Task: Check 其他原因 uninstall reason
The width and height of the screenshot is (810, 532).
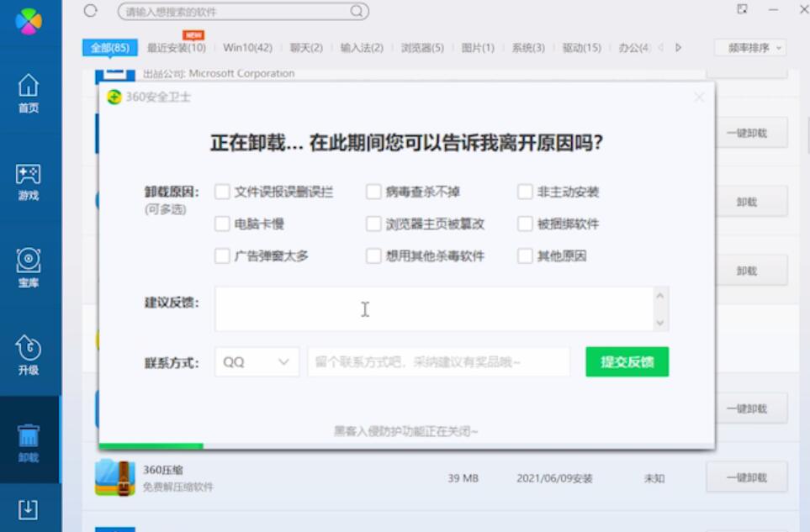Action: (525, 256)
